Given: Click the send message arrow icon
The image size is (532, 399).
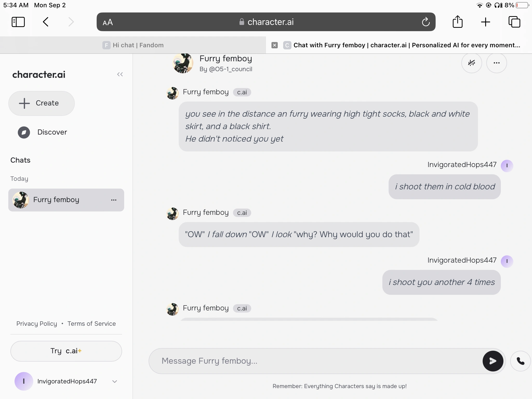Looking at the screenshot, I should [493, 361].
